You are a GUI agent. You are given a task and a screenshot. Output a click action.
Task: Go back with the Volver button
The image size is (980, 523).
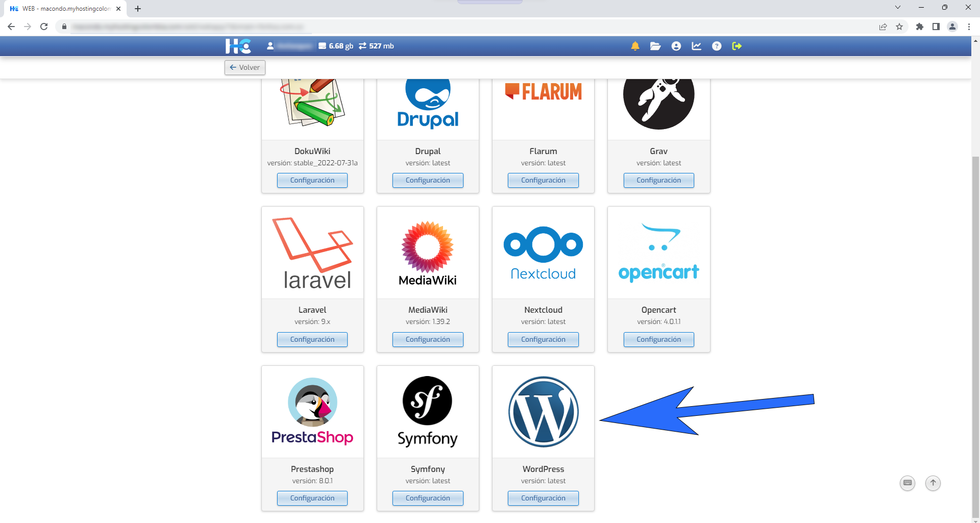(245, 67)
